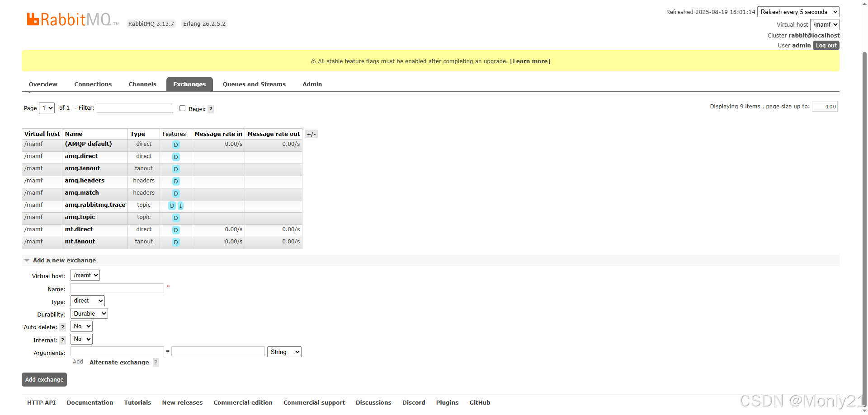The height and width of the screenshot is (415, 868).
Task: Enable the Regex filter checkbox
Action: [x=182, y=108]
